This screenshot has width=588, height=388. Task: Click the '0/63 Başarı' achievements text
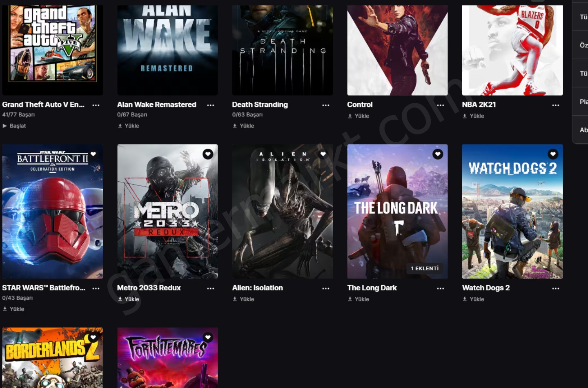pyautogui.click(x=247, y=115)
